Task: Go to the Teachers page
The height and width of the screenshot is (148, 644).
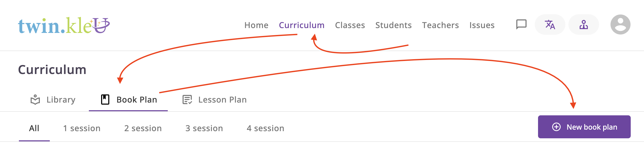Action: (440, 25)
